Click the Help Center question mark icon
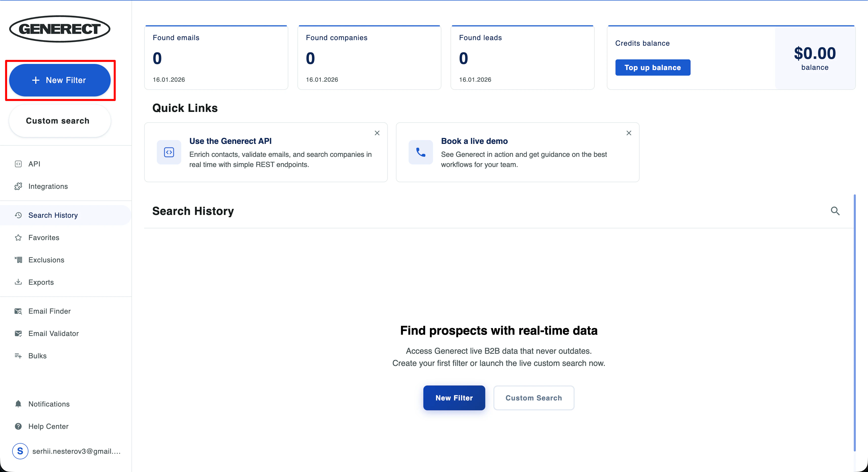The height and width of the screenshot is (472, 868). 18,426
